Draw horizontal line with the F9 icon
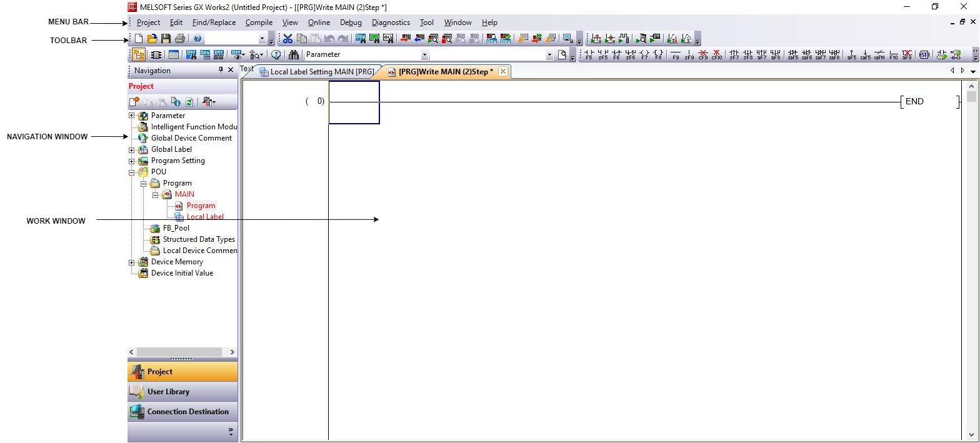Image resolution: width=980 pixels, height=443 pixels. (676, 55)
